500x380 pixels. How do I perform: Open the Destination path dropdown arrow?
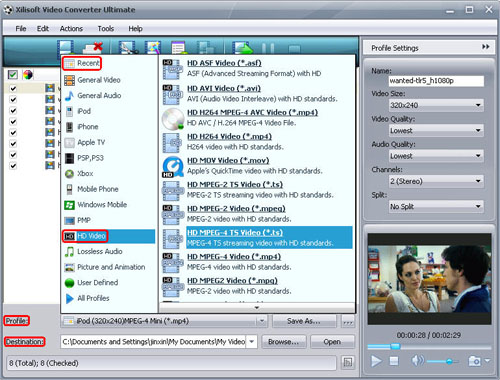click(252, 341)
